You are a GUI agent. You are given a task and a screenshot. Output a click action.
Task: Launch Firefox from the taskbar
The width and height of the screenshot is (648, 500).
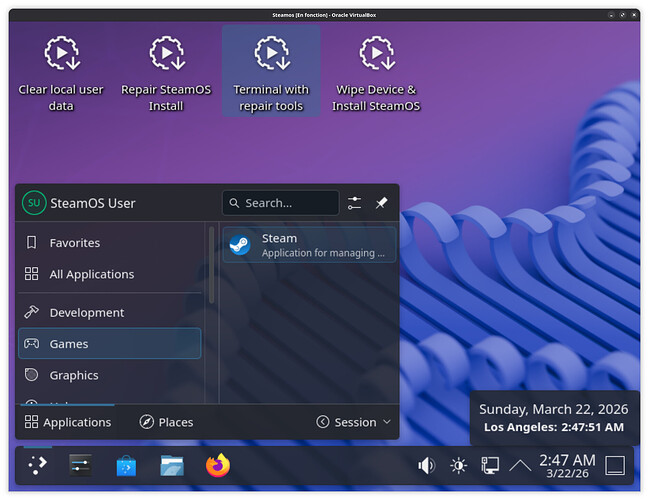217,465
